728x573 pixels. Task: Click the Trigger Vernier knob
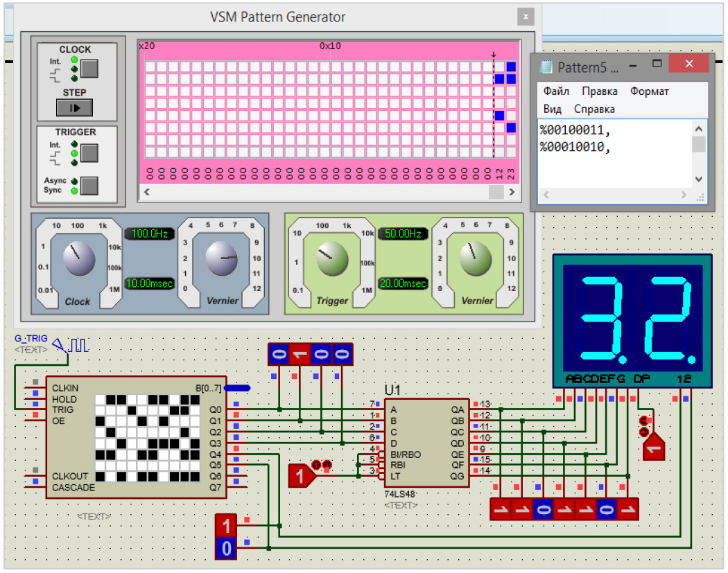pos(476,259)
